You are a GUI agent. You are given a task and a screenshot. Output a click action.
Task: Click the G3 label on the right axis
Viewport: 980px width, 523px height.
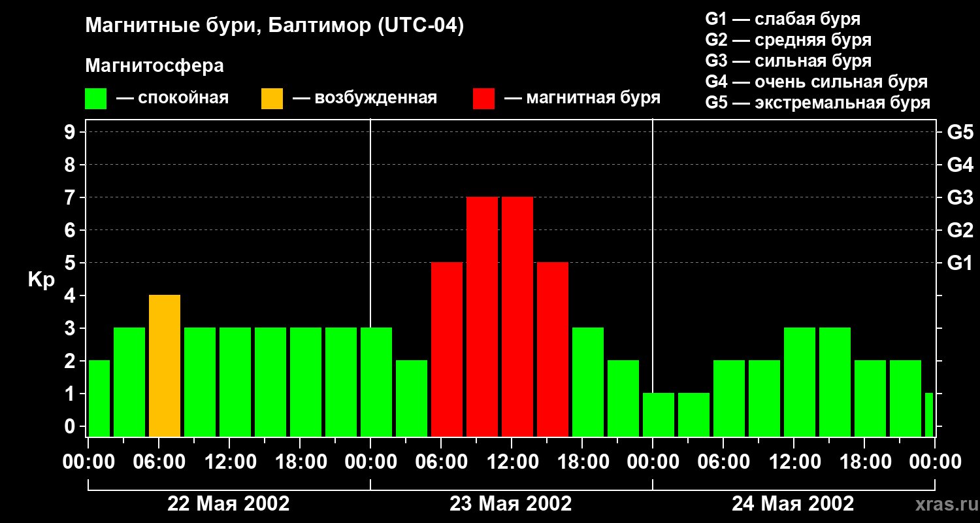[x=960, y=197]
